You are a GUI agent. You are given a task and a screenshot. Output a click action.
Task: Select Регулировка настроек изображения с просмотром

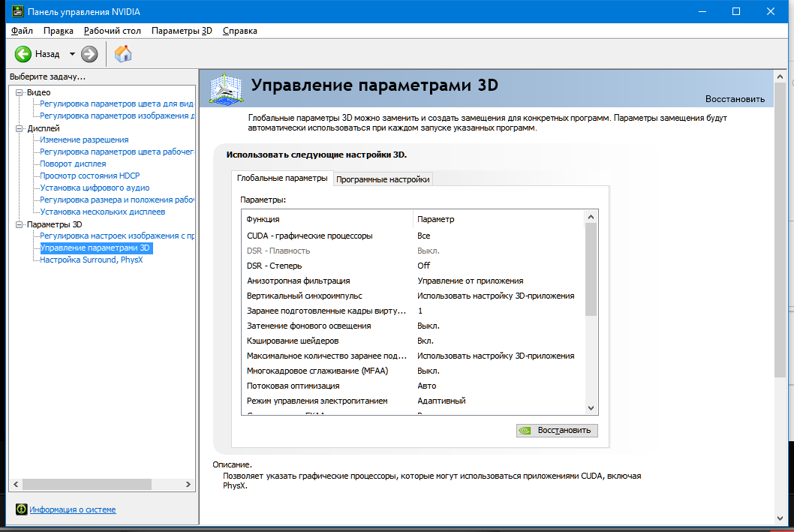pyautogui.click(x=116, y=236)
